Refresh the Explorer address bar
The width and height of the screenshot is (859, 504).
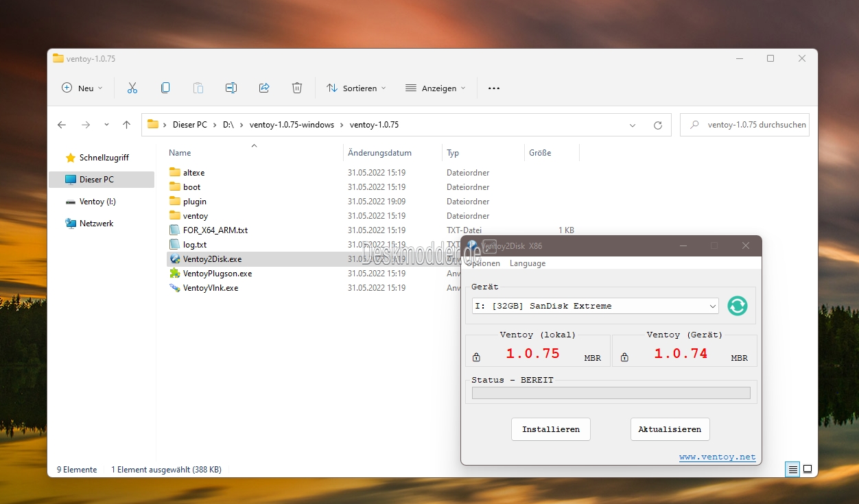tap(658, 125)
